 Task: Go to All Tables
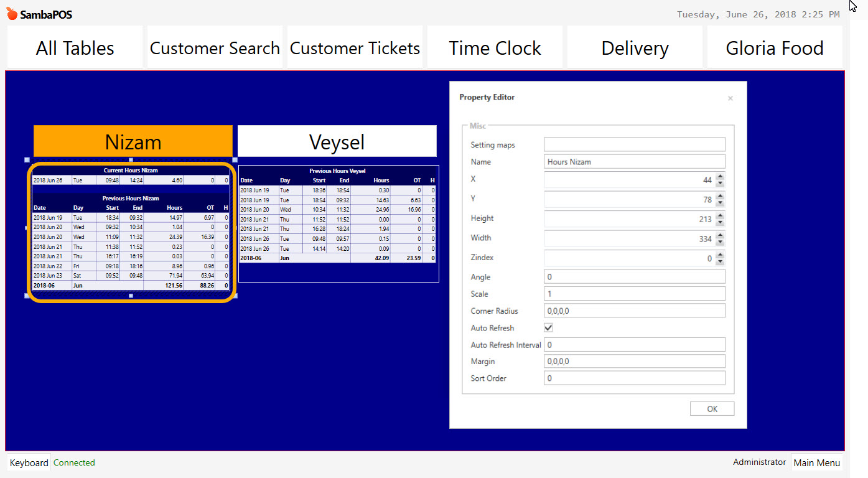point(74,47)
